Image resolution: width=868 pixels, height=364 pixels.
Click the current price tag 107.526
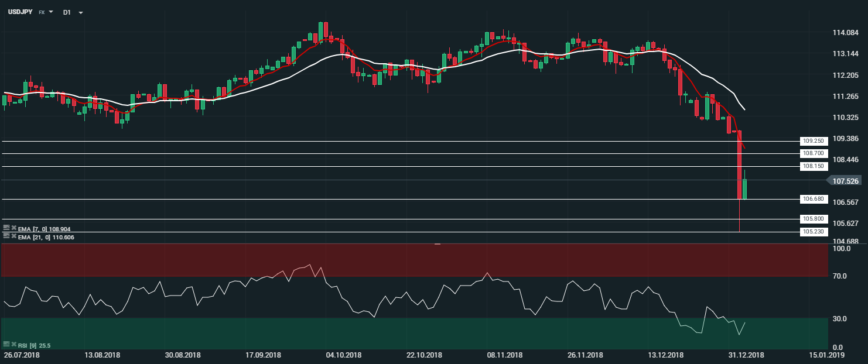coord(845,181)
